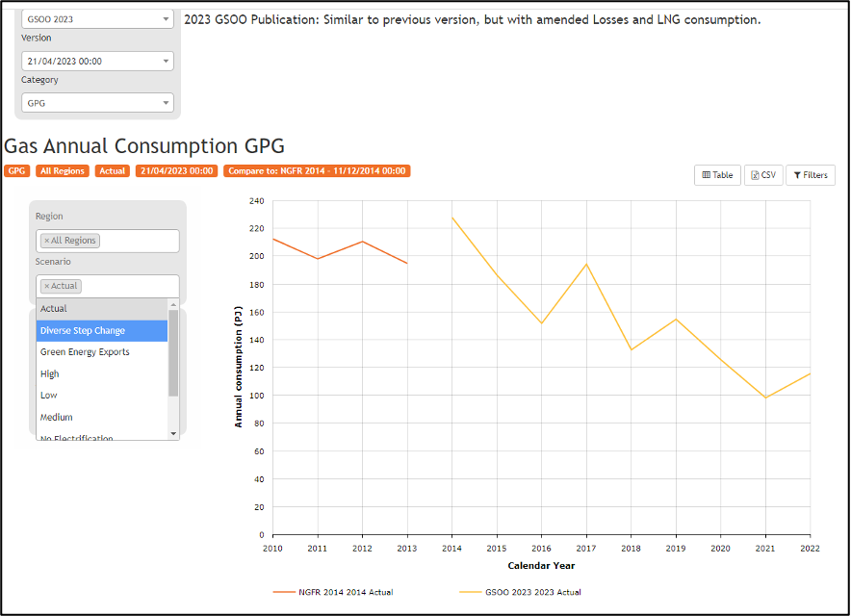Open the Filters button
This screenshot has width=851, height=616.
810,175
